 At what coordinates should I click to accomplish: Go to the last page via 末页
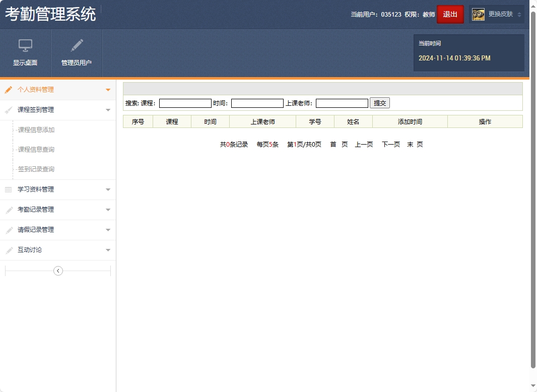point(415,144)
